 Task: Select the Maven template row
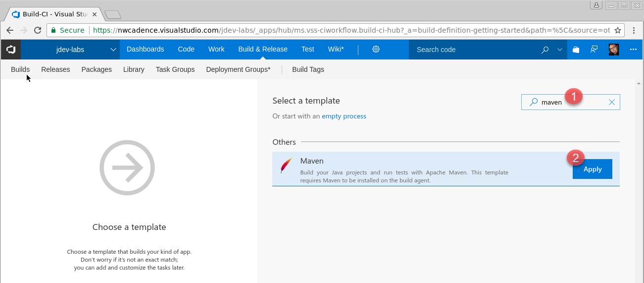(x=446, y=169)
